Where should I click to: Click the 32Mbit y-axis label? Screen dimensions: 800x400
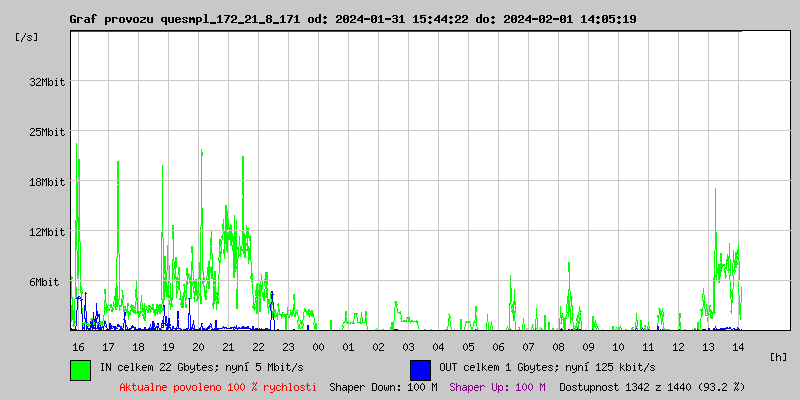click(x=47, y=82)
